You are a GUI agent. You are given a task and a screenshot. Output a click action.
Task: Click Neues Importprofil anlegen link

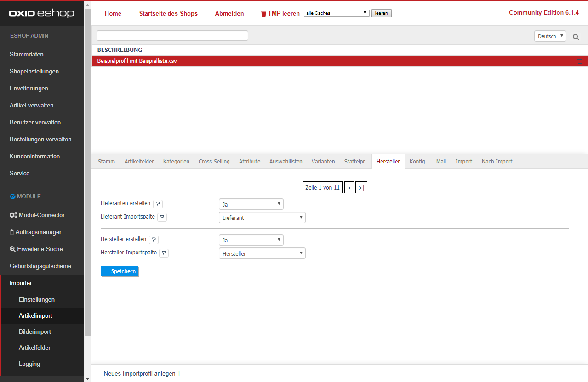coord(139,374)
